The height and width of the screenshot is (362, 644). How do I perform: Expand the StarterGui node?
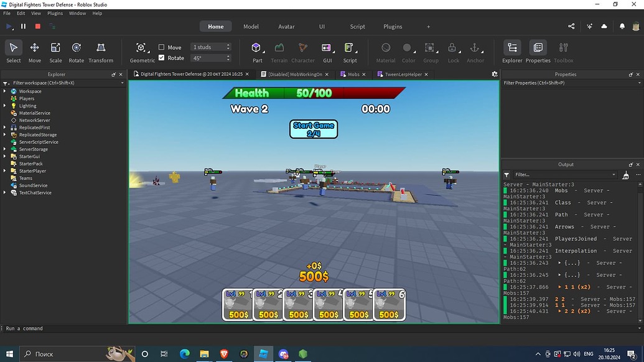pos(4,156)
